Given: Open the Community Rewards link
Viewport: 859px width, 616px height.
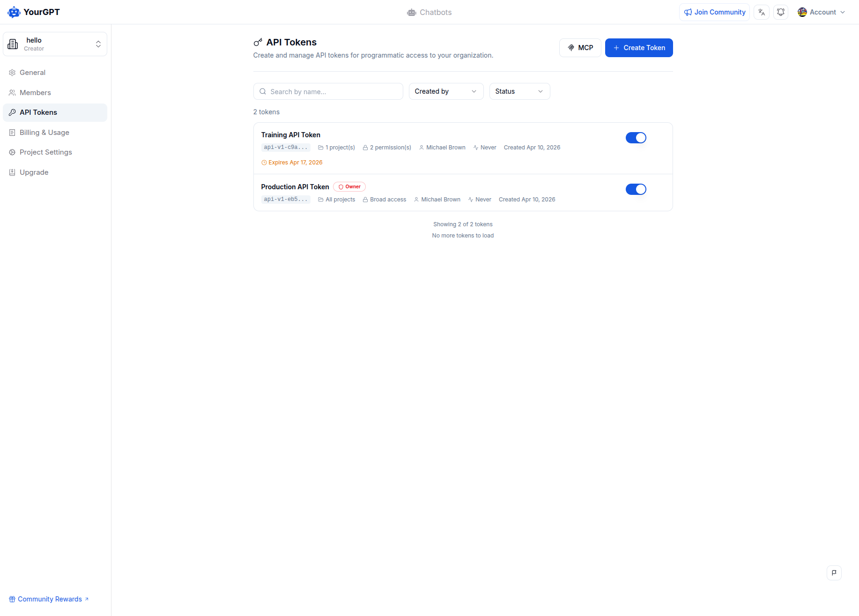Looking at the screenshot, I should pyautogui.click(x=50, y=599).
